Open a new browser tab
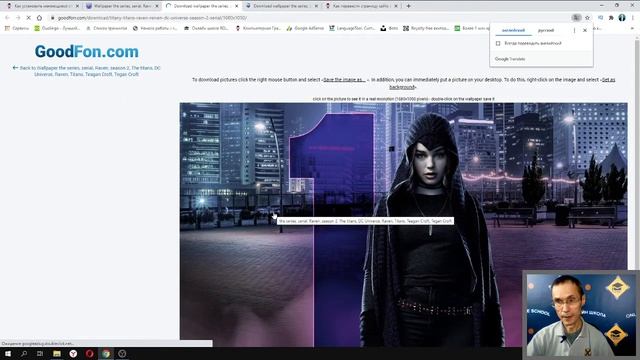The width and height of the screenshot is (640, 360). click(x=409, y=6)
